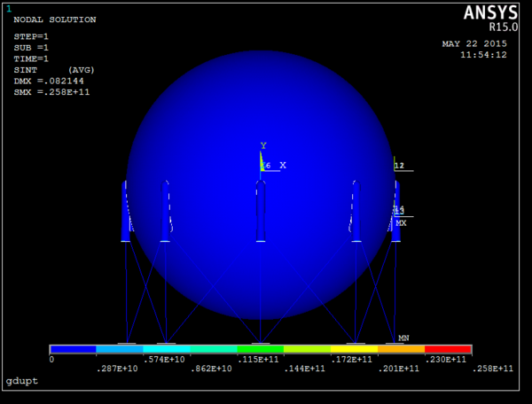Click the MN minimum stress marker

pos(403,338)
